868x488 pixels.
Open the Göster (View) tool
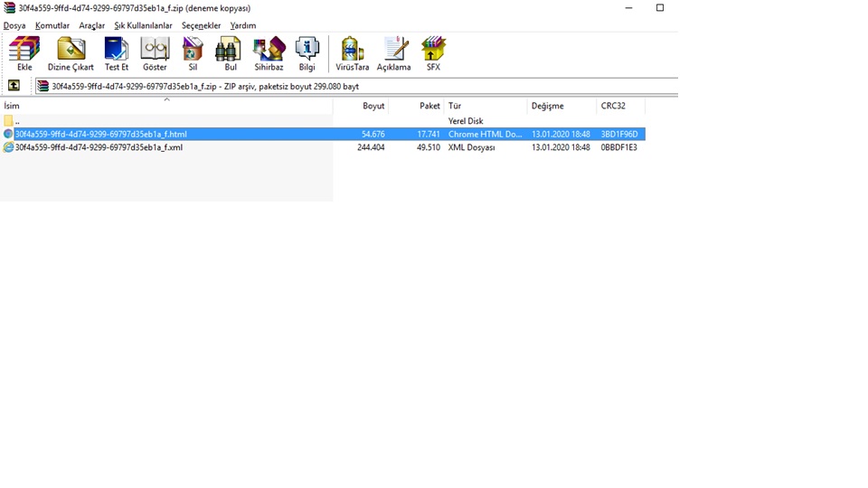pyautogui.click(x=155, y=53)
